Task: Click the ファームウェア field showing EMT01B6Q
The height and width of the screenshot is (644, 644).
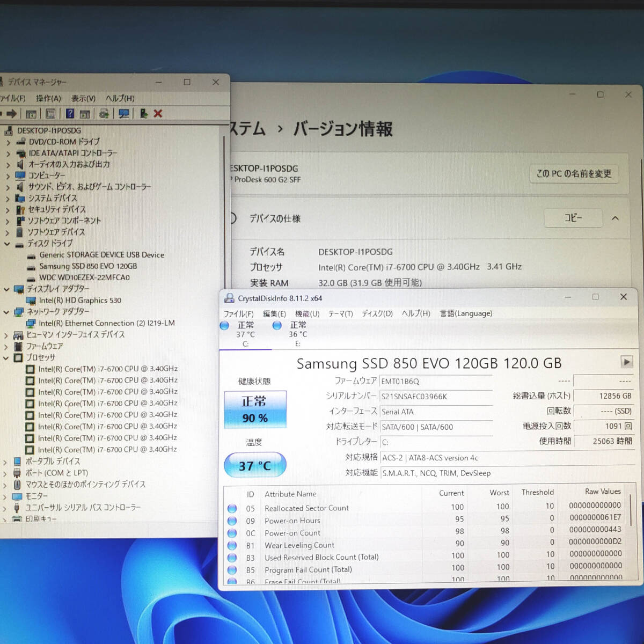Action: tap(436, 382)
